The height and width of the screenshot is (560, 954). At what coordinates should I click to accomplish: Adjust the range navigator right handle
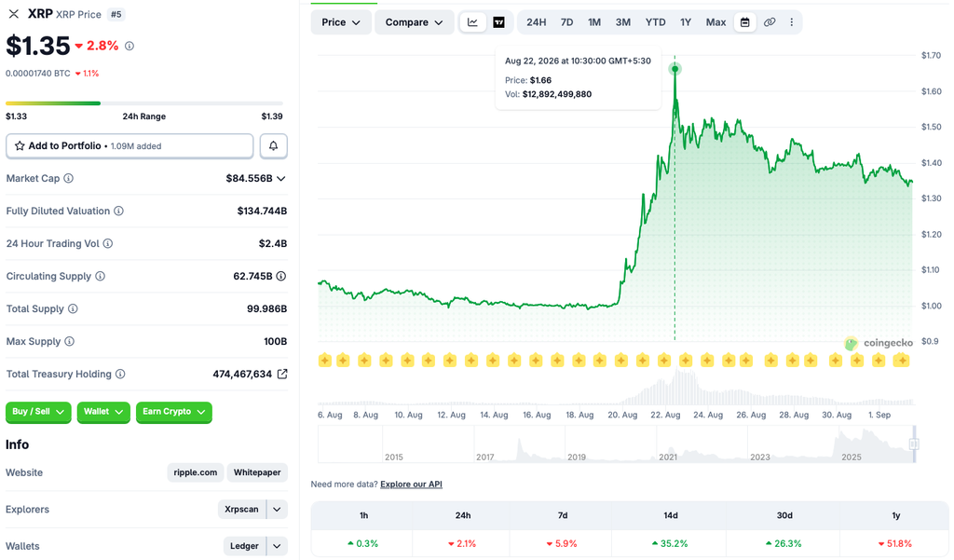click(914, 445)
